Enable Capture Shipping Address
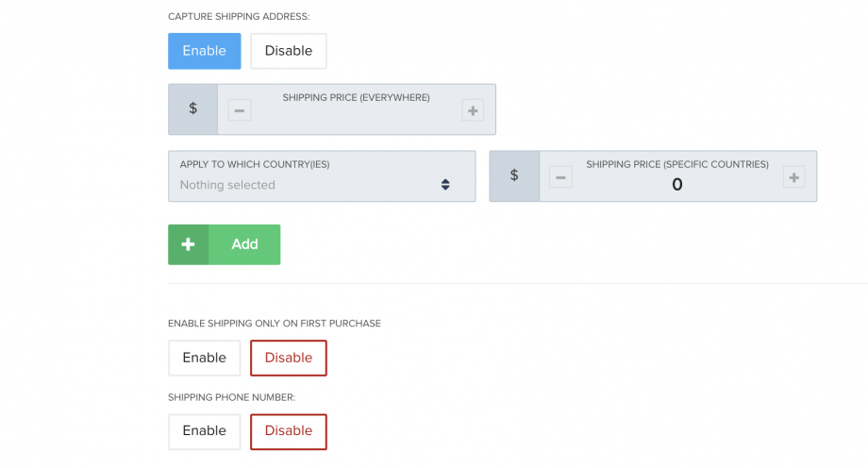 coord(205,51)
